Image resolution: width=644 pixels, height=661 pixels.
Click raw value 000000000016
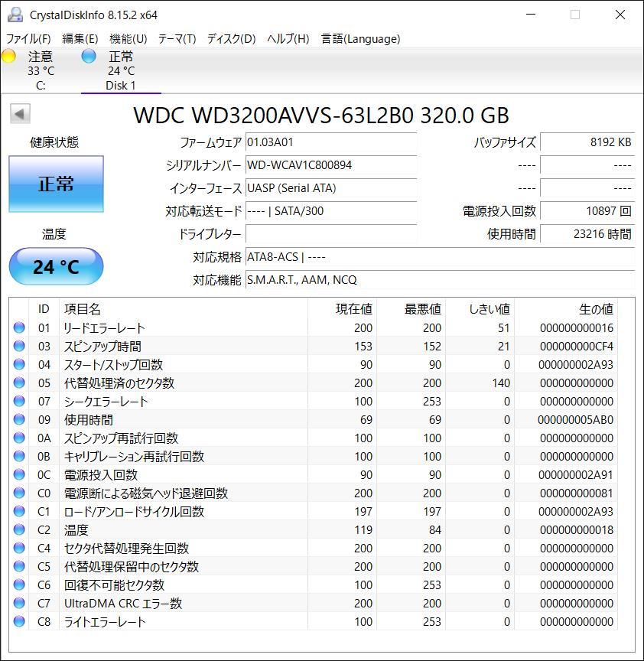tap(577, 327)
